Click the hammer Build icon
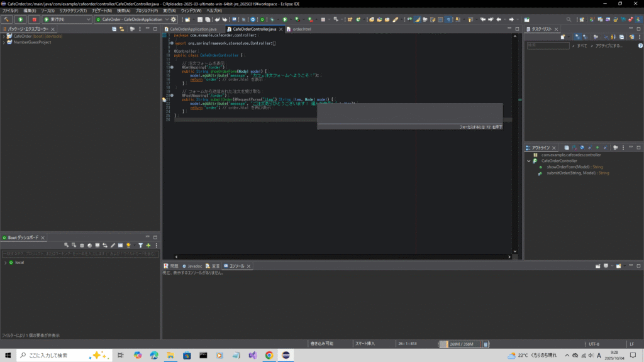 point(6,19)
